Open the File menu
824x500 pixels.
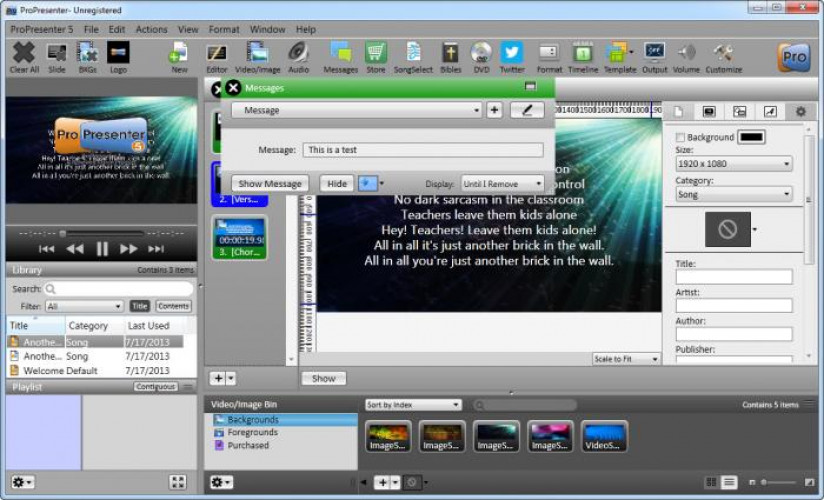click(91, 29)
